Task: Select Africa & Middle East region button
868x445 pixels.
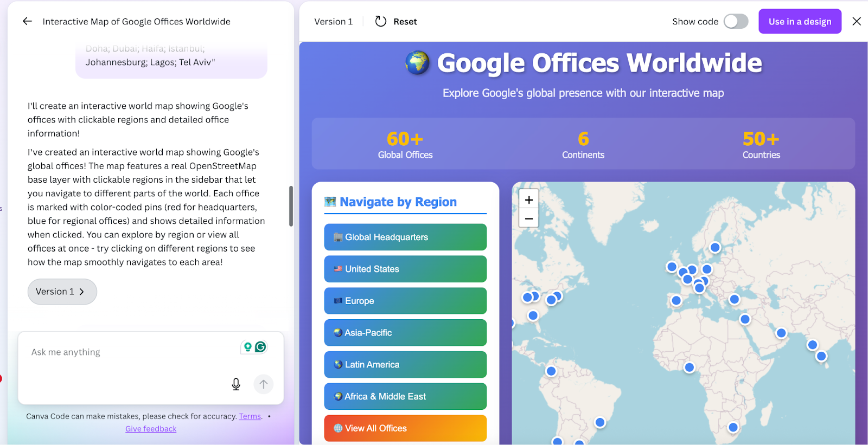Action: click(405, 396)
